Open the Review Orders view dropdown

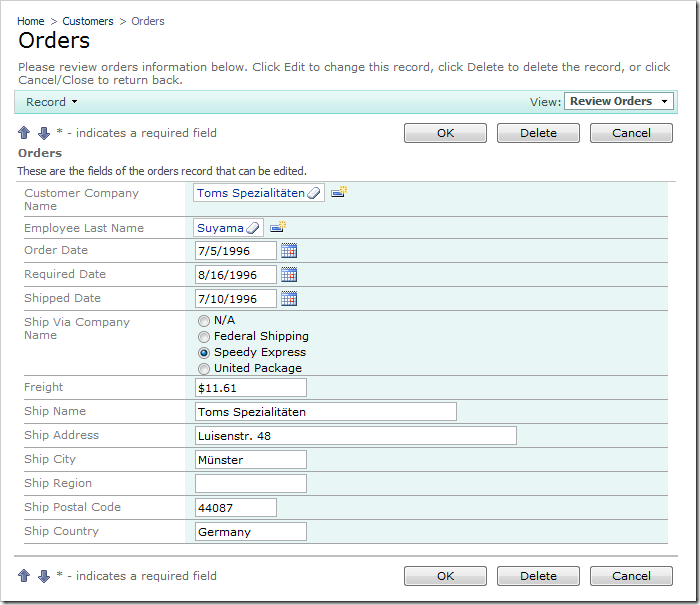618,101
